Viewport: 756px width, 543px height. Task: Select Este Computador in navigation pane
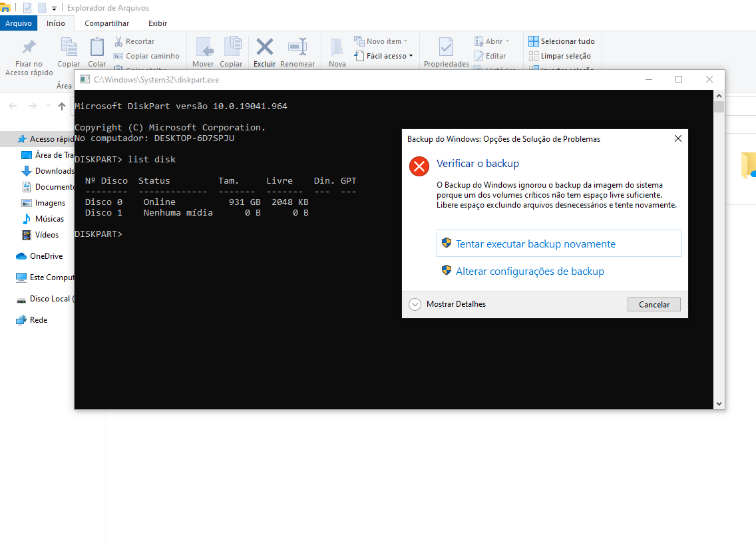[x=45, y=277]
